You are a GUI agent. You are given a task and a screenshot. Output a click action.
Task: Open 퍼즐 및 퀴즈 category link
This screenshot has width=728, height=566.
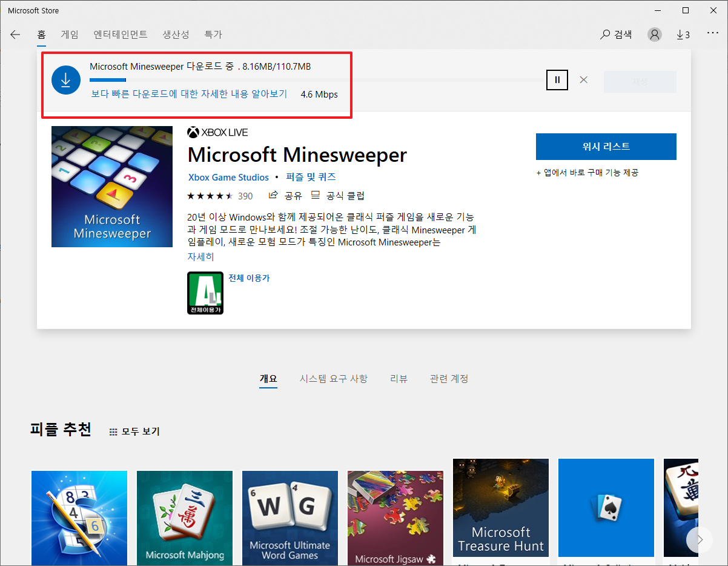tap(311, 178)
